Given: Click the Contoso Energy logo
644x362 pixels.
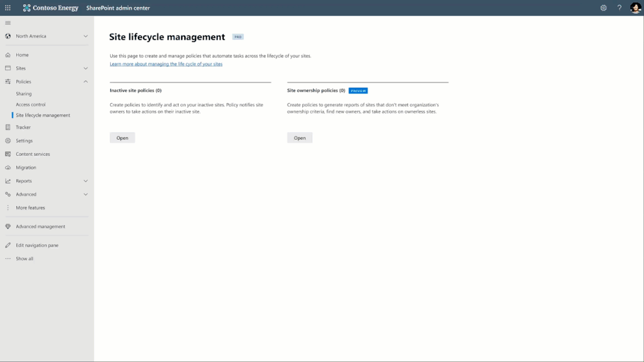Looking at the screenshot, I should 50,8.
